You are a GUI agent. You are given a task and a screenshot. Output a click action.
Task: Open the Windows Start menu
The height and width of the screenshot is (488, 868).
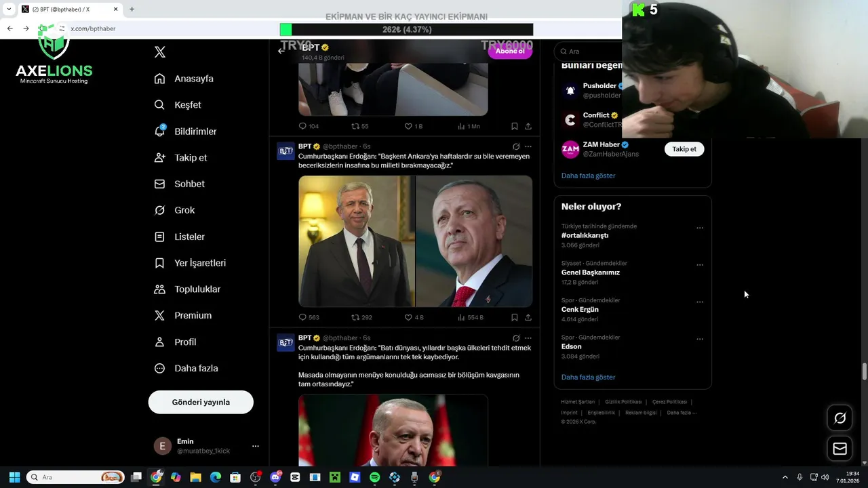pyautogui.click(x=14, y=477)
